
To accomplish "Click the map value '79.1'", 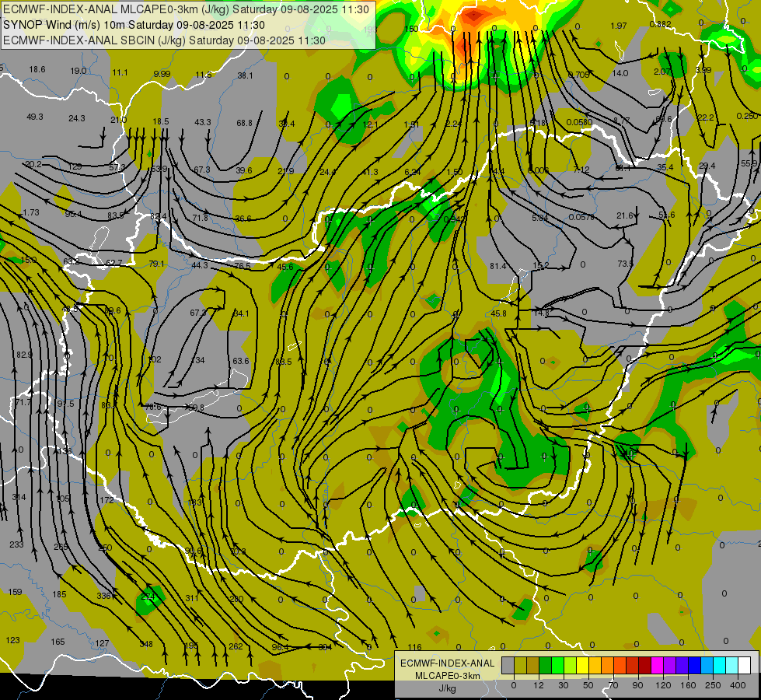I will point(156,264).
